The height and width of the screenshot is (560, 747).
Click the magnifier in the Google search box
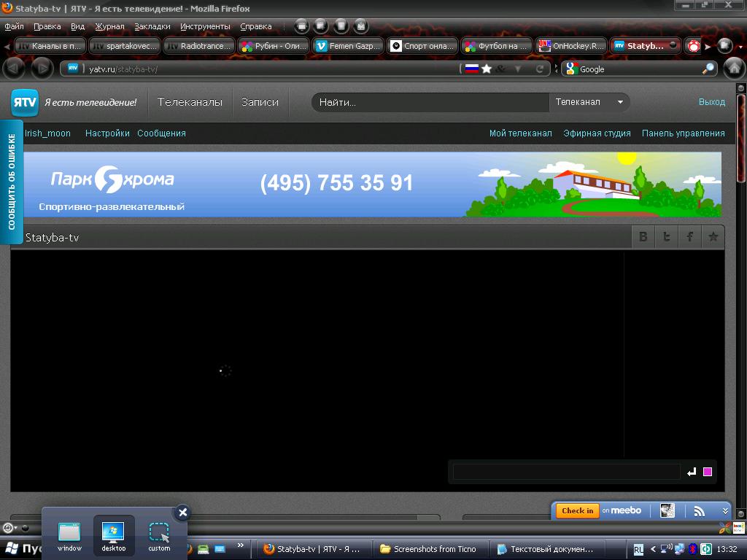pyautogui.click(x=708, y=69)
